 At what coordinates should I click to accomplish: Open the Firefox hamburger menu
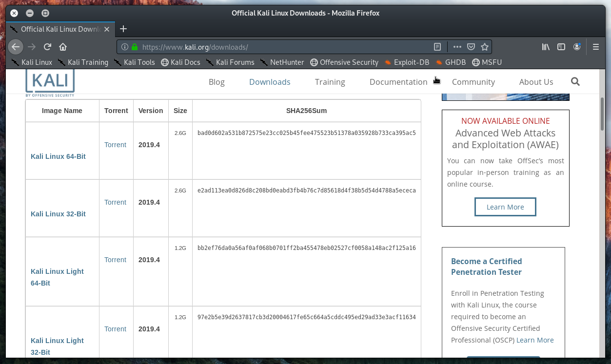(595, 47)
